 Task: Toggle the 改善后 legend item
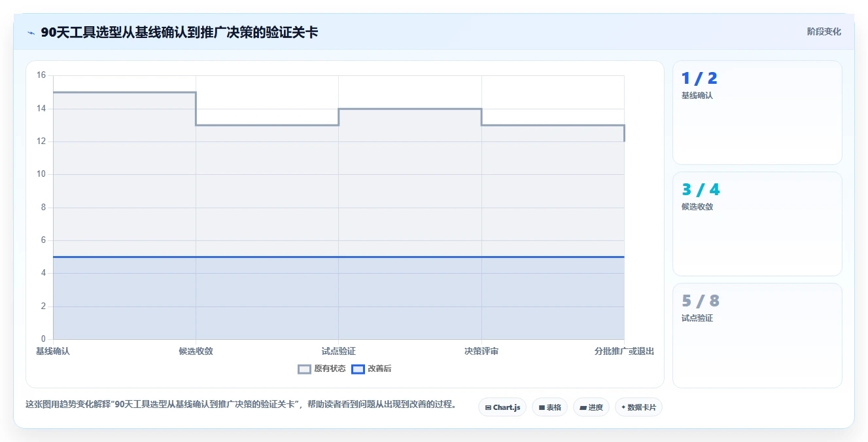[x=371, y=369]
